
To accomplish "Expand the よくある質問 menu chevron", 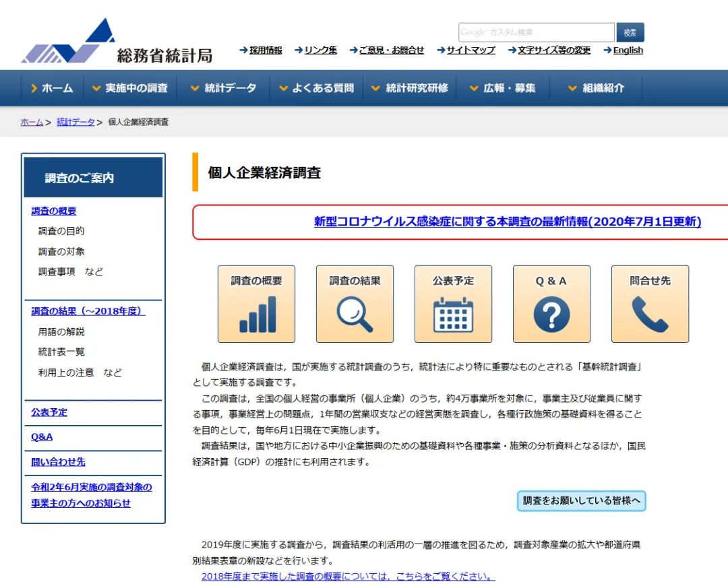I will pyautogui.click(x=282, y=88).
